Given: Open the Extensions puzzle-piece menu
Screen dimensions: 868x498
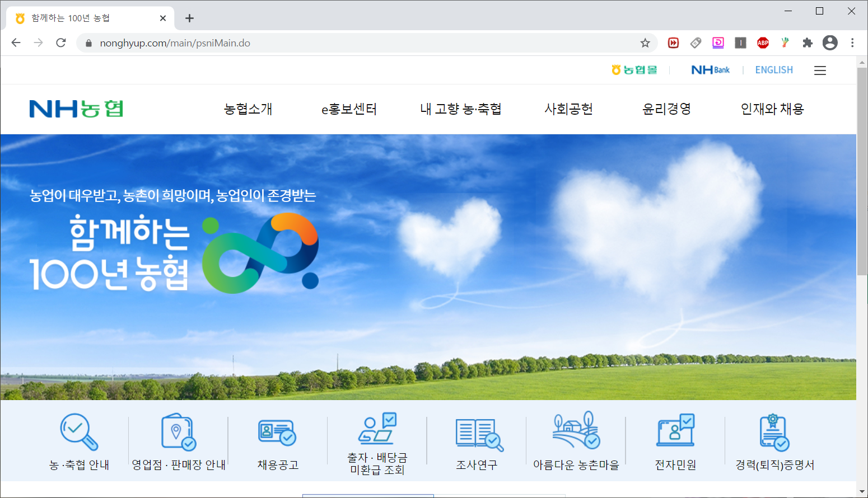Looking at the screenshot, I should click(808, 43).
